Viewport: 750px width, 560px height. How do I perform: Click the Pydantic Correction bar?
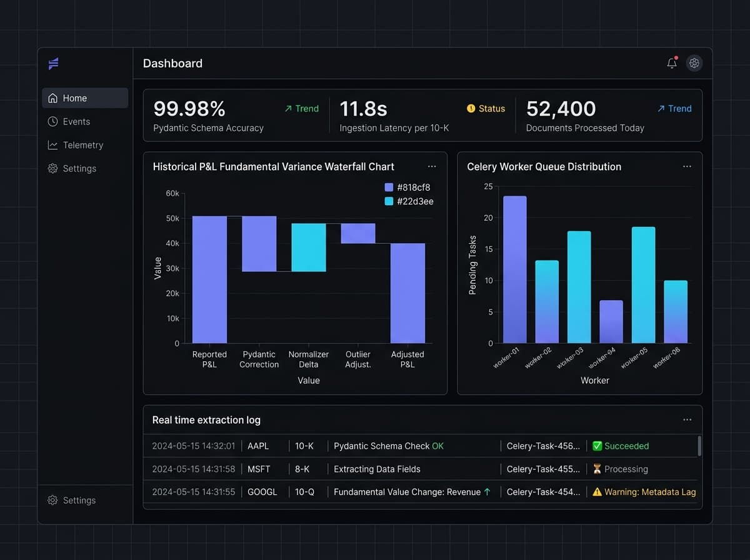259,244
